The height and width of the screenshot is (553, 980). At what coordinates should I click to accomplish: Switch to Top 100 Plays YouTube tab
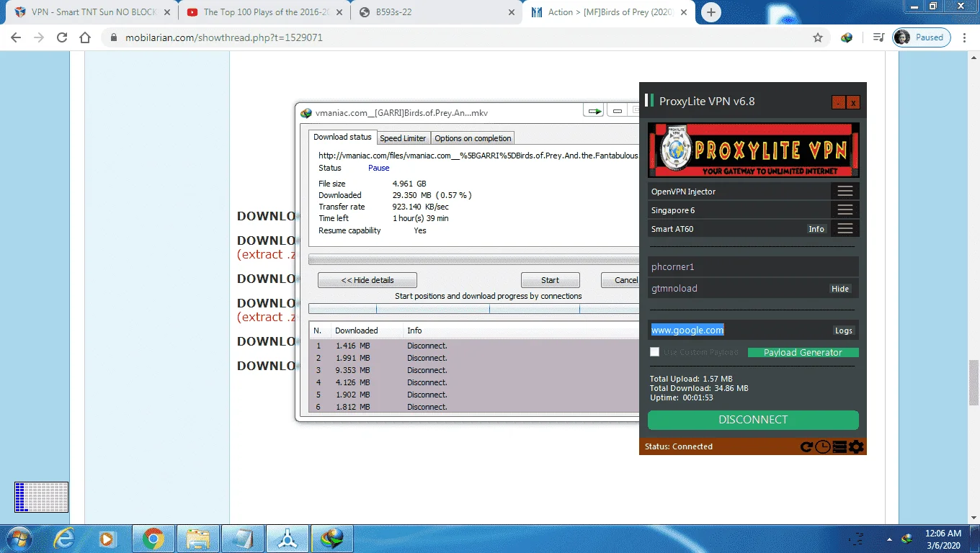[264, 12]
